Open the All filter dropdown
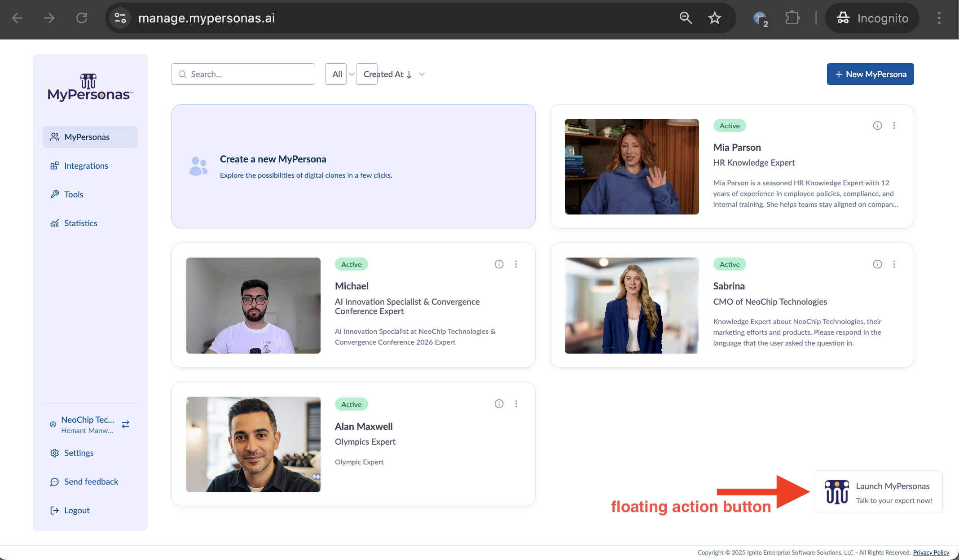 click(340, 74)
